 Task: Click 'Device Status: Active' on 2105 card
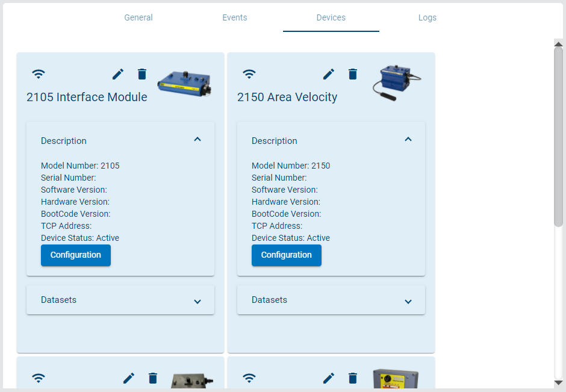(x=80, y=238)
